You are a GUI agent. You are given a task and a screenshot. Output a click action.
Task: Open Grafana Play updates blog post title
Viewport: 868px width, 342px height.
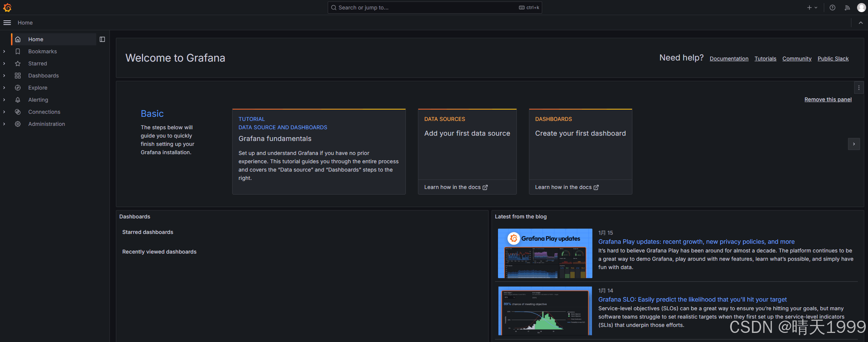[696, 242]
